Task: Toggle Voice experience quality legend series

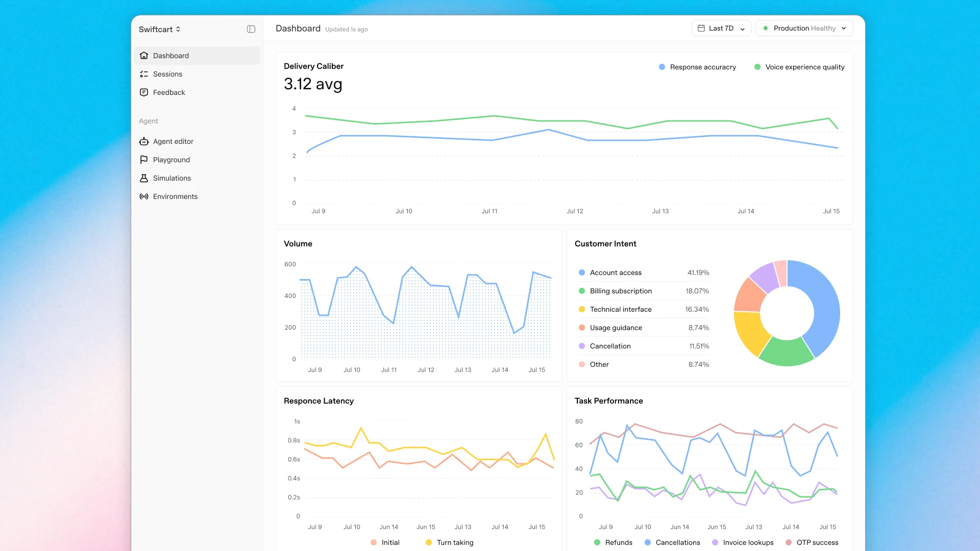Action: pos(799,67)
